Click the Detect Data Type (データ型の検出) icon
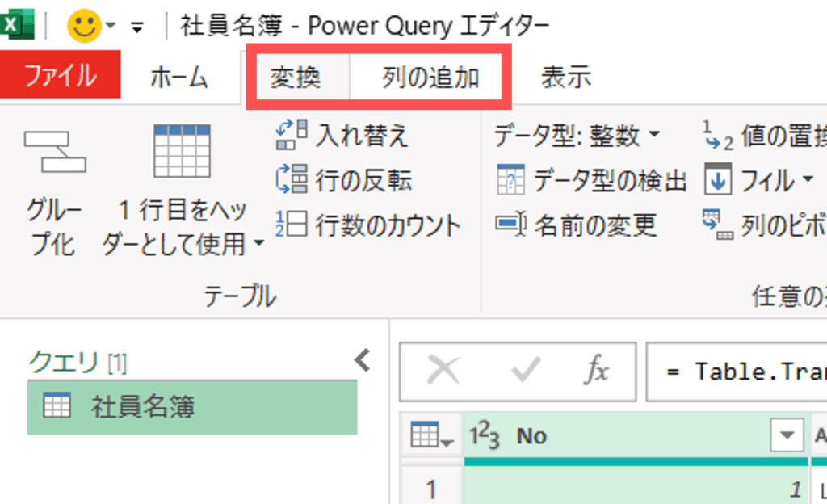This screenshot has height=504, width=827. pyautogui.click(x=510, y=180)
